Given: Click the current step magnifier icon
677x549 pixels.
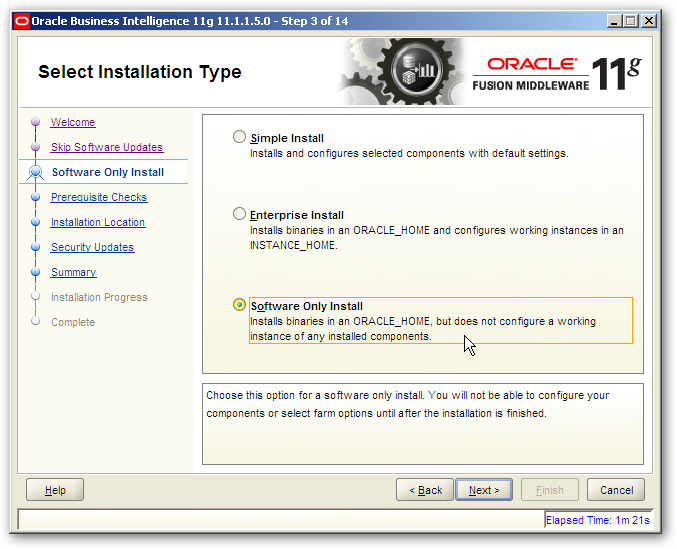Looking at the screenshot, I should (36, 173).
